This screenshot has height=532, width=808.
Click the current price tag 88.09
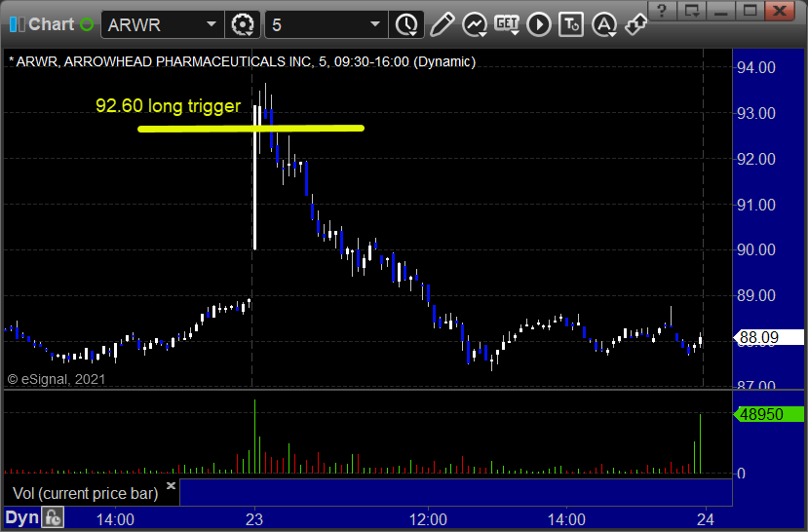click(768, 337)
